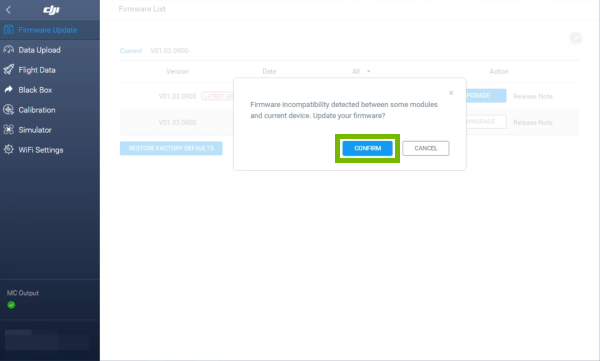
Task: Click the MC Output label
Action: tap(23, 293)
